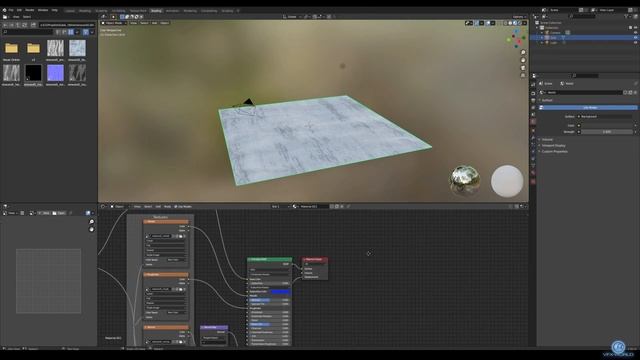Viewport: 640px width, 360px height.
Task: Click zoom icon in the image editor
Action: [x=91, y=222]
